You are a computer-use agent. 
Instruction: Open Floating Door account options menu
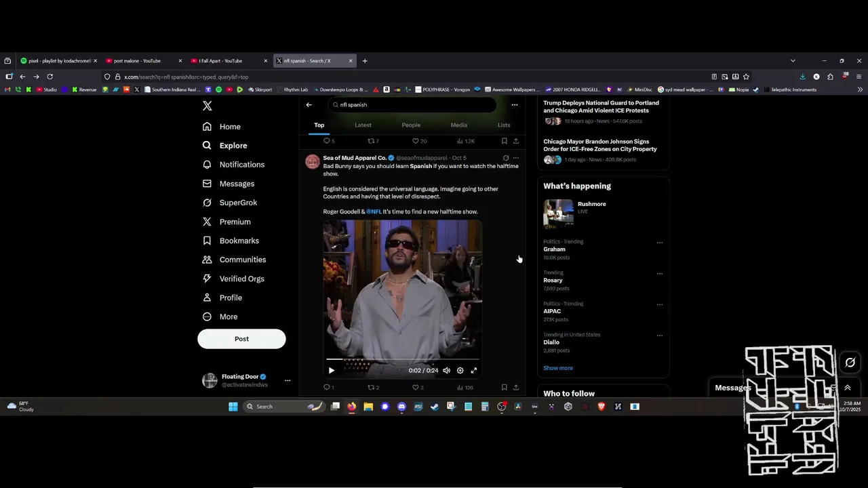[x=288, y=380]
